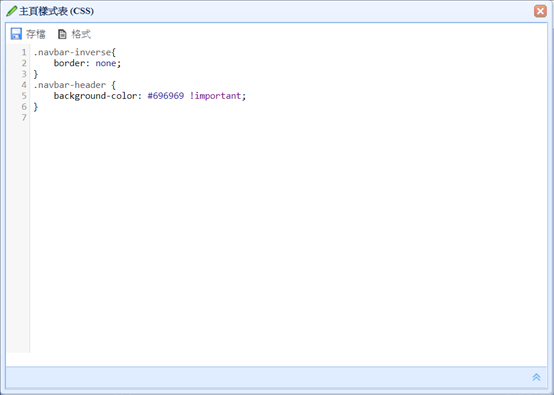Click the 'none' value in line 2
The width and height of the screenshot is (554, 395).
(106, 63)
